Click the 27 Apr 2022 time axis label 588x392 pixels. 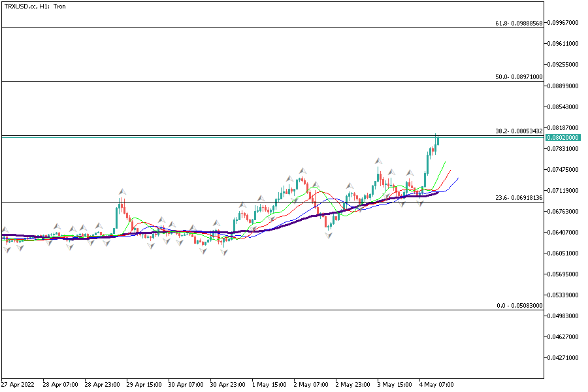click(x=20, y=384)
